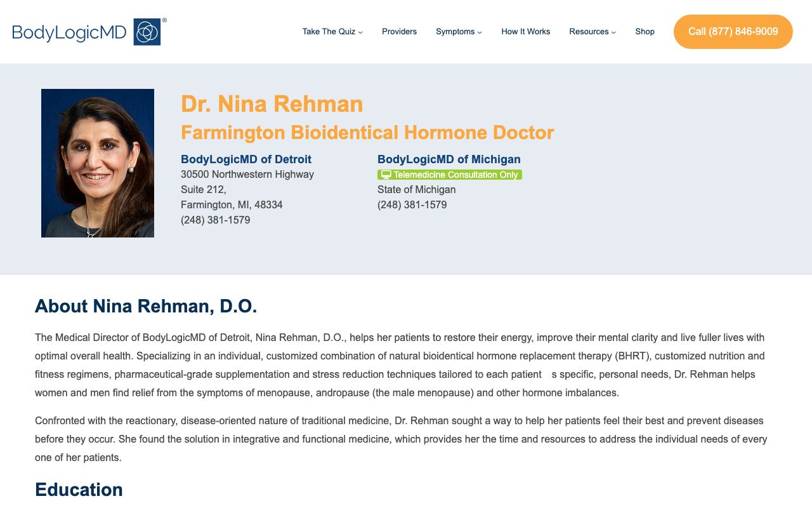
Task: Click the Detroit office phone number
Action: click(x=215, y=220)
